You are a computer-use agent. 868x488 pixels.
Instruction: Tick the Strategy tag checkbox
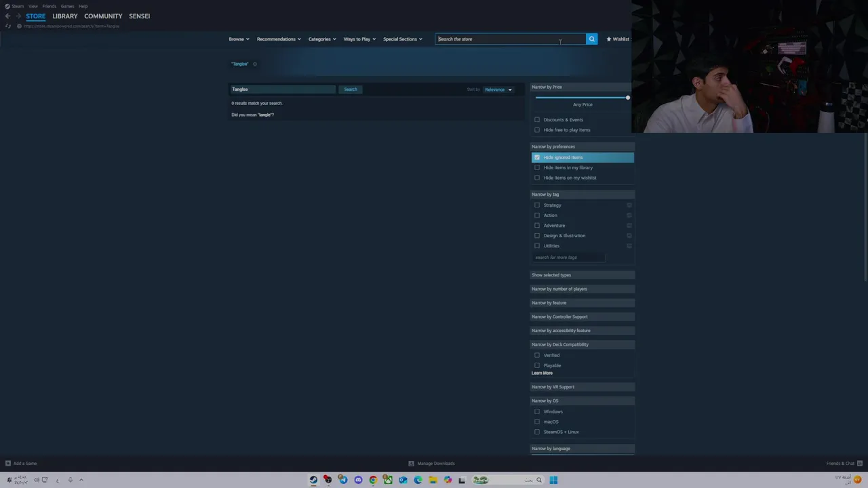(537, 205)
